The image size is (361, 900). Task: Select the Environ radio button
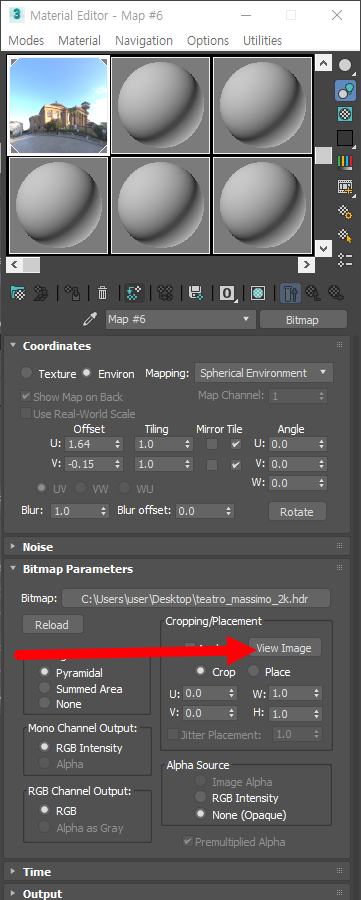pos(86,373)
